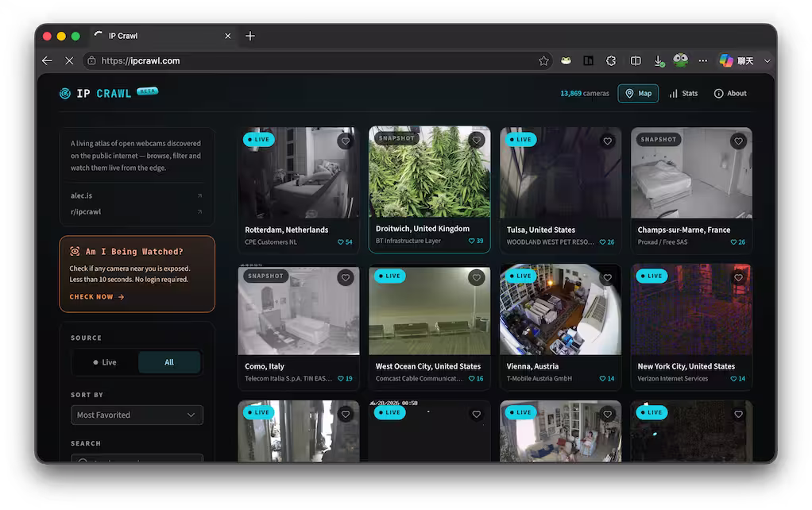This screenshot has width=812, height=510.
Task: Click the IP CRAWL site title
Action: point(103,94)
